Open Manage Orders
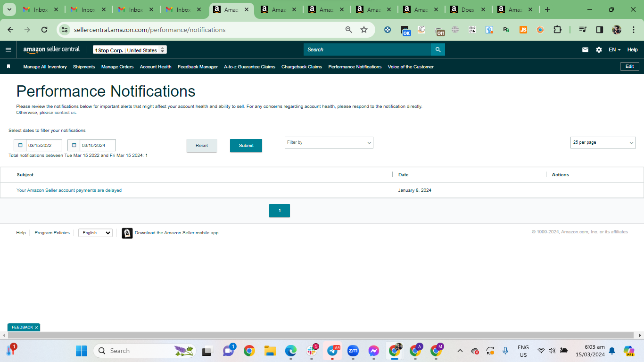Screen dimensions: 644x362 (x=117, y=67)
